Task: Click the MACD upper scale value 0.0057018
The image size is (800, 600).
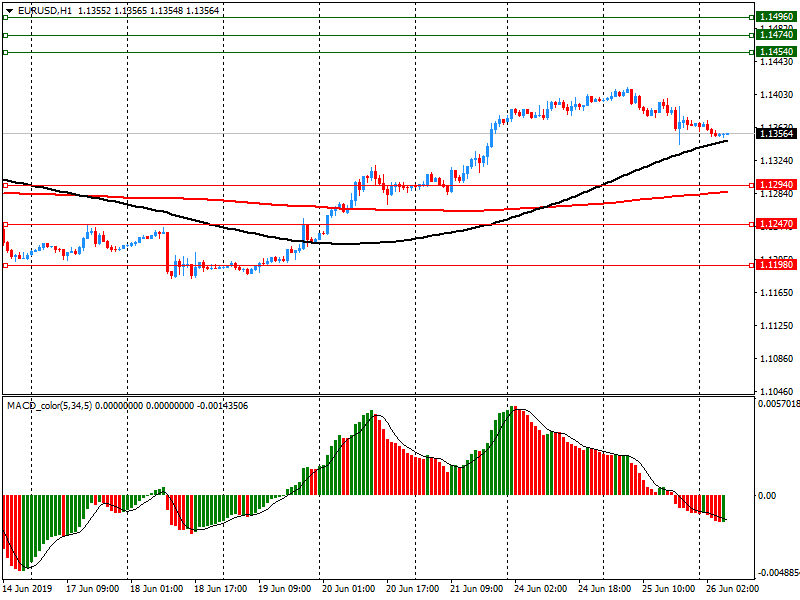Action: click(x=779, y=404)
